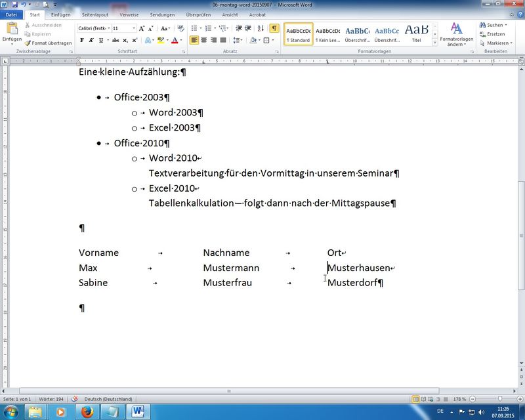This screenshot has height=420, width=525.
Task: Click font color red A button
Action: 175,40
